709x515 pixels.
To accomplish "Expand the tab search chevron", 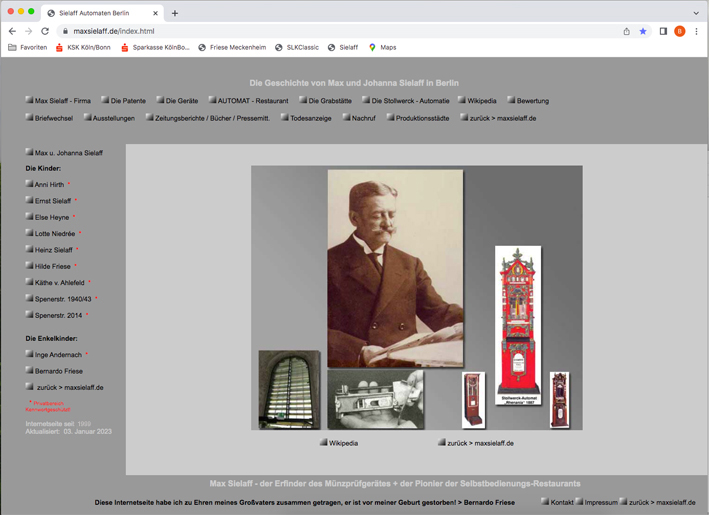I will click(696, 13).
